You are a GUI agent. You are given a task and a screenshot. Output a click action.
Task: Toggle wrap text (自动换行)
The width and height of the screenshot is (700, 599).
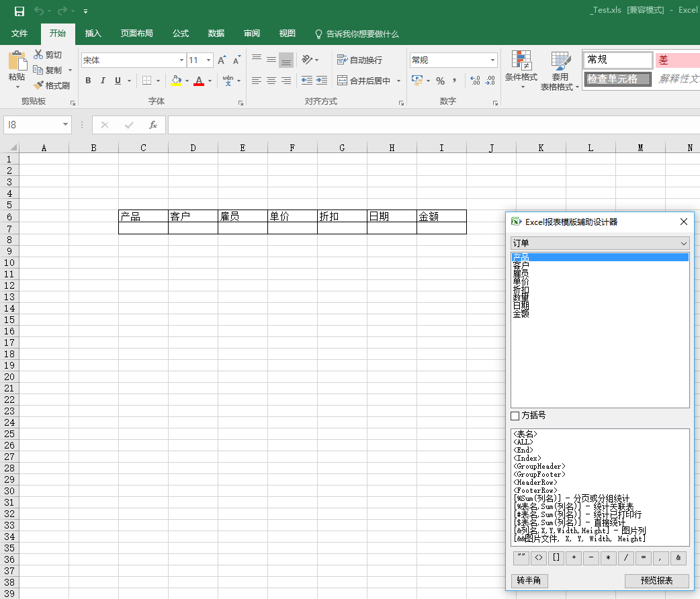coord(360,60)
